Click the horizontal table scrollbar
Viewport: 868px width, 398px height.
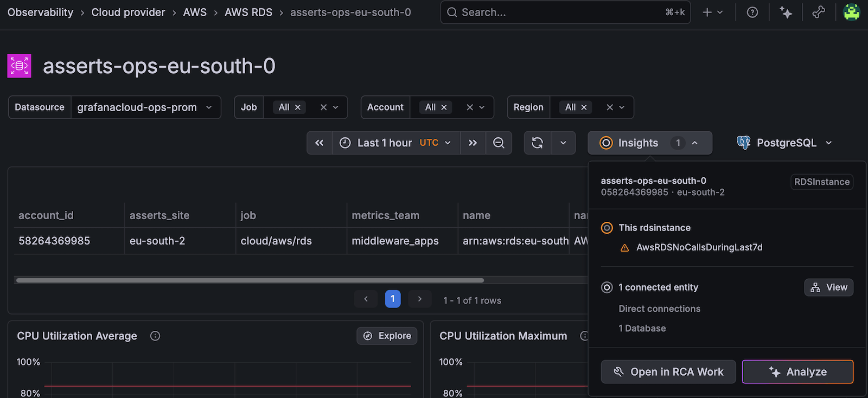[x=250, y=280]
